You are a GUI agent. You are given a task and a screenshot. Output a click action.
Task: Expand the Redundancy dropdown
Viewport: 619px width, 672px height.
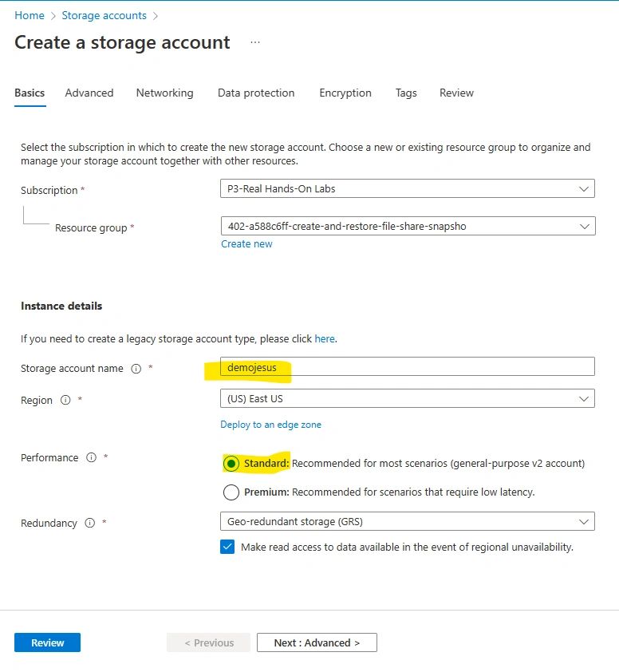pos(407,522)
